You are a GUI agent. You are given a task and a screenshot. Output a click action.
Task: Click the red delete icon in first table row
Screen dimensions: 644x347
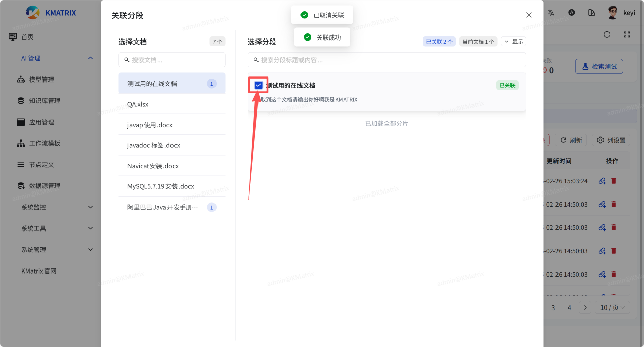tap(614, 181)
